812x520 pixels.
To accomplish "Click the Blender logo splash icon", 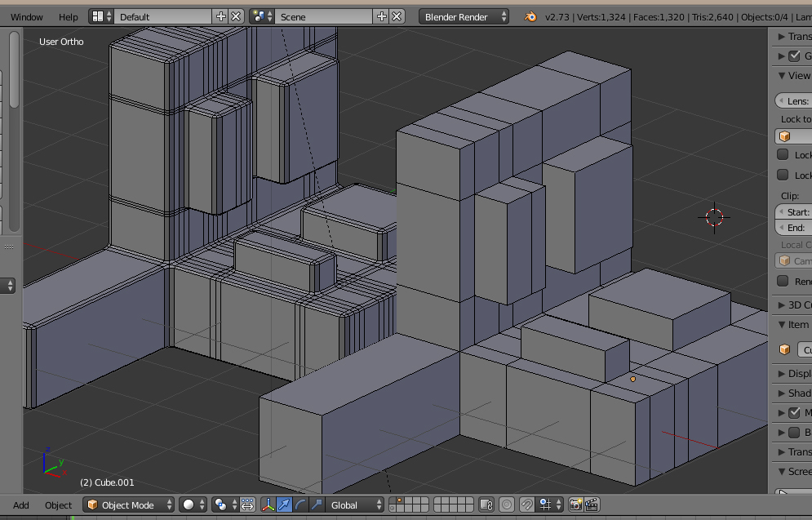I will coord(530,16).
